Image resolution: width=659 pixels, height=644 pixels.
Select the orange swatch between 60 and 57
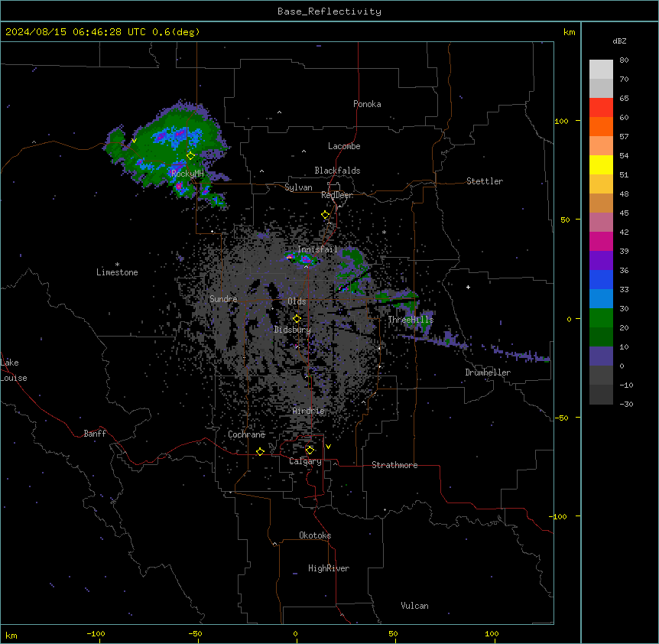(601, 126)
